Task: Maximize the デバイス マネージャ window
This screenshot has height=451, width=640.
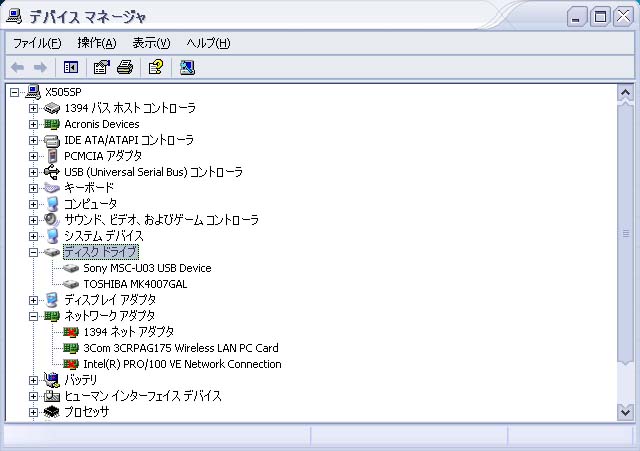Action: tap(600, 17)
